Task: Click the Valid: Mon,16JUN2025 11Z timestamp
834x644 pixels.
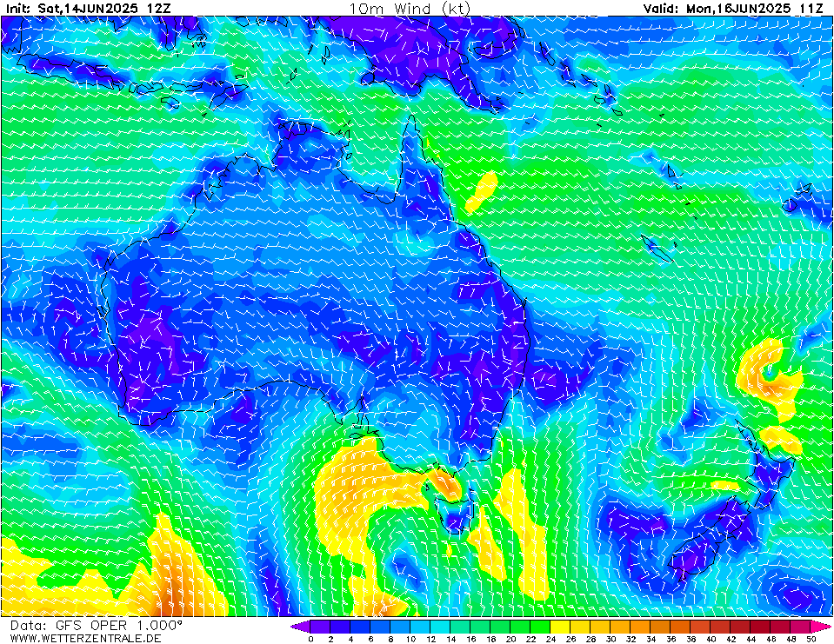Action: [x=733, y=9]
